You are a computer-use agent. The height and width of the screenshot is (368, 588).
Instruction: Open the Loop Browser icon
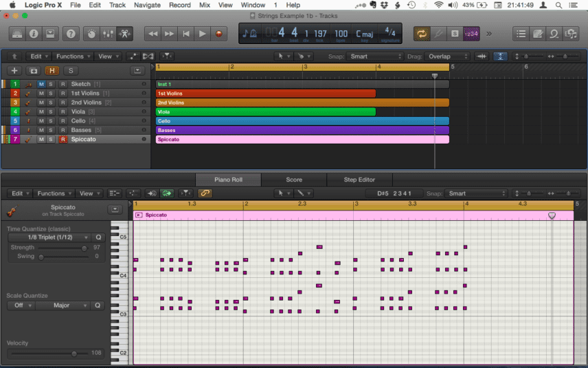554,34
